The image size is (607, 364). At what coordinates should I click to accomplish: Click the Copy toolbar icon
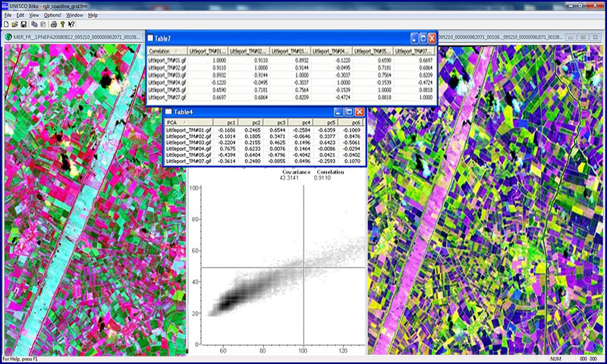coord(34,24)
